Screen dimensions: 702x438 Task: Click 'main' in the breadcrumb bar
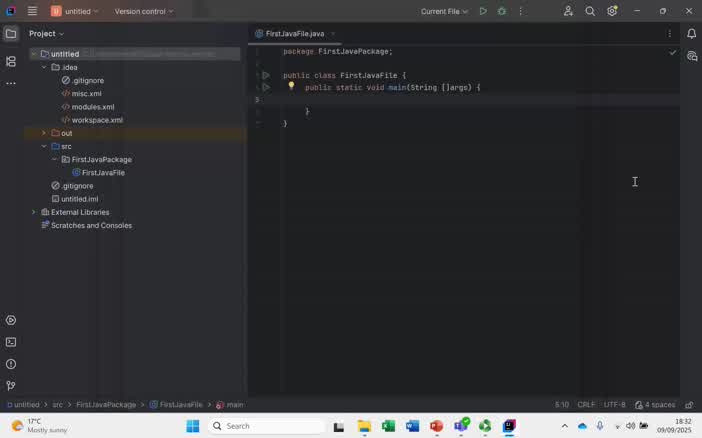coord(230,405)
